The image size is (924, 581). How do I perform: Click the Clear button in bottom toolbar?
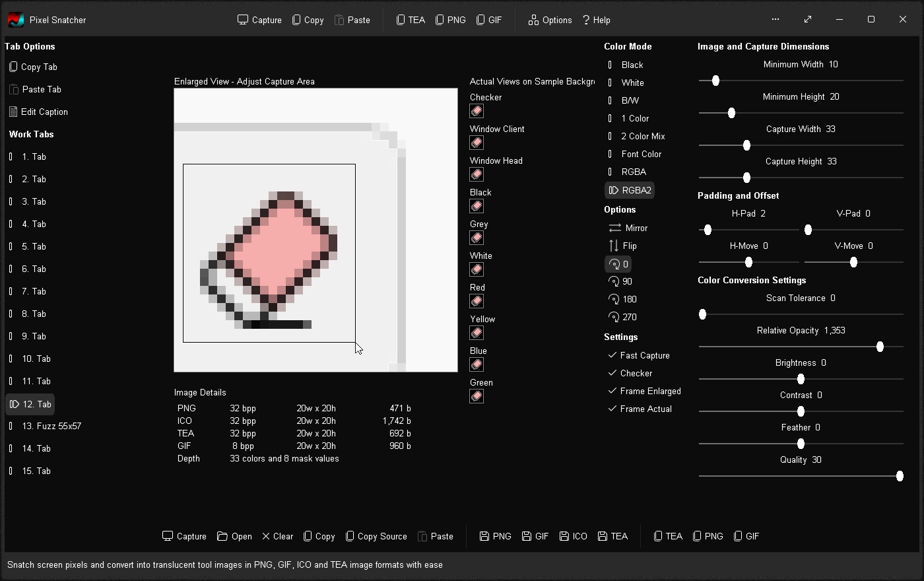pyautogui.click(x=277, y=536)
